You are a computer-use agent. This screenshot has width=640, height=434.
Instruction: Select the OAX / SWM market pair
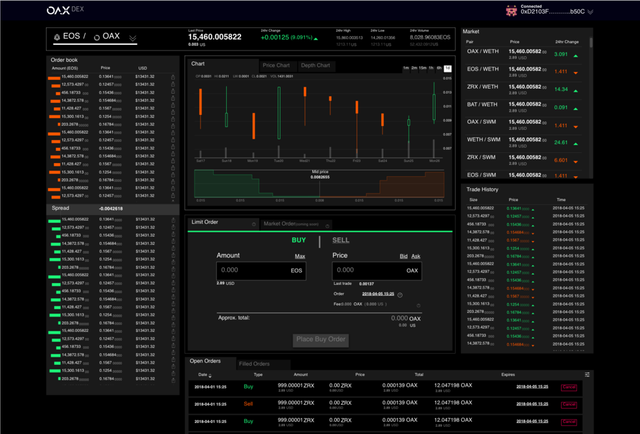click(x=482, y=122)
